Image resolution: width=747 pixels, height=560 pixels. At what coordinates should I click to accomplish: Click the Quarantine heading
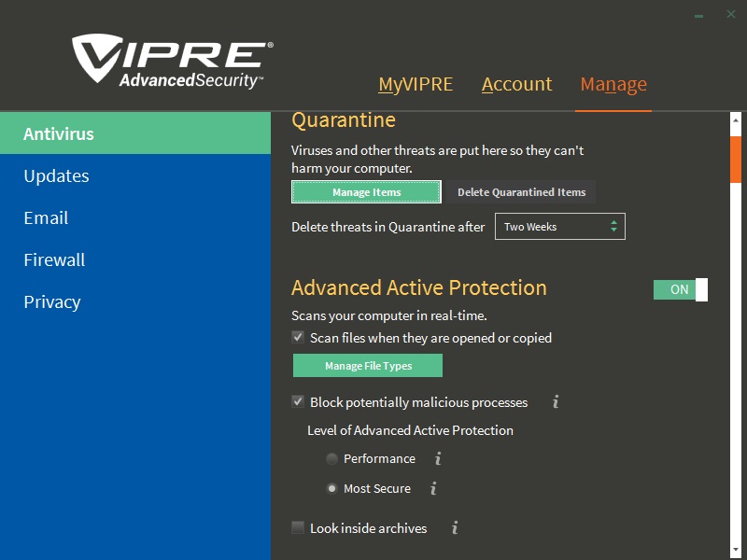[x=344, y=120]
